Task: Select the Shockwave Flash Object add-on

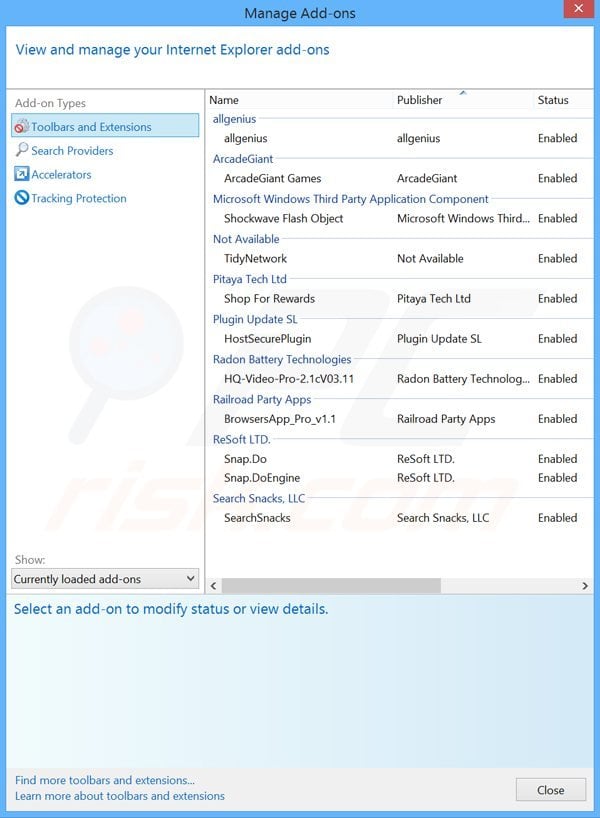Action: pos(400,219)
